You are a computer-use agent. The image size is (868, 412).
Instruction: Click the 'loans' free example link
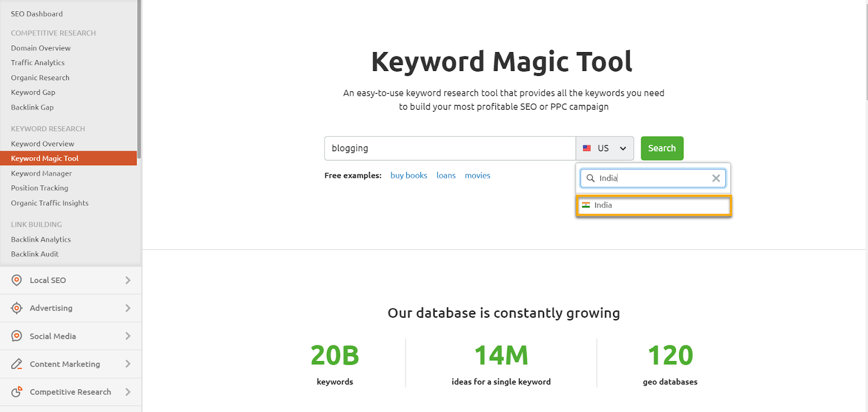[446, 176]
